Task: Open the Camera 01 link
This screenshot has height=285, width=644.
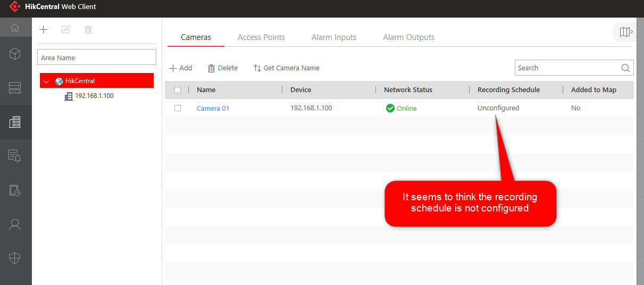Action: pyautogui.click(x=213, y=108)
